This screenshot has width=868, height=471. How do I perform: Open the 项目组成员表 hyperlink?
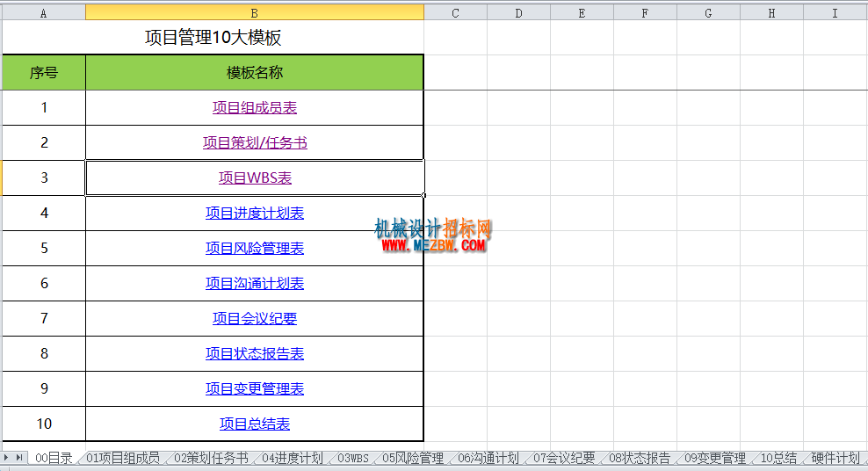(x=255, y=107)
